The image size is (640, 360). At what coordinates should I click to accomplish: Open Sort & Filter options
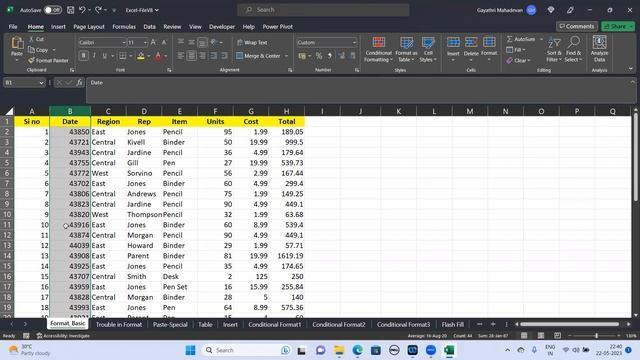pyautogui.click(x=554, y=49)
